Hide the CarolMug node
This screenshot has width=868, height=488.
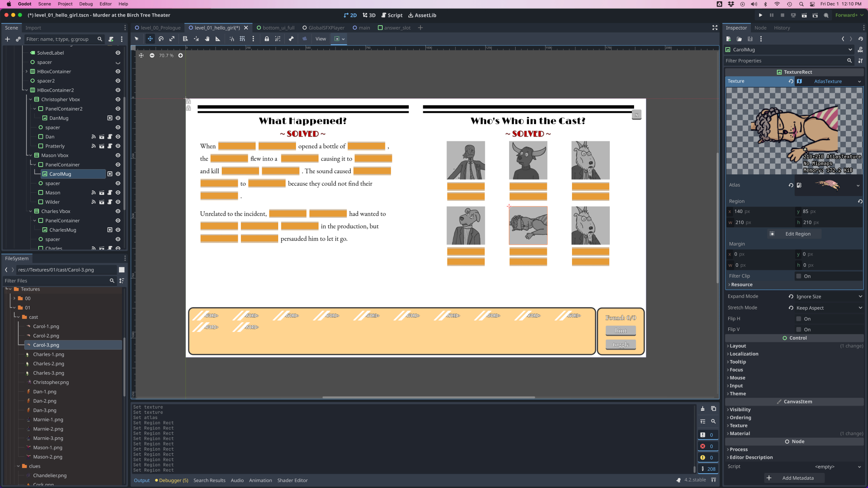coord(118,174)
